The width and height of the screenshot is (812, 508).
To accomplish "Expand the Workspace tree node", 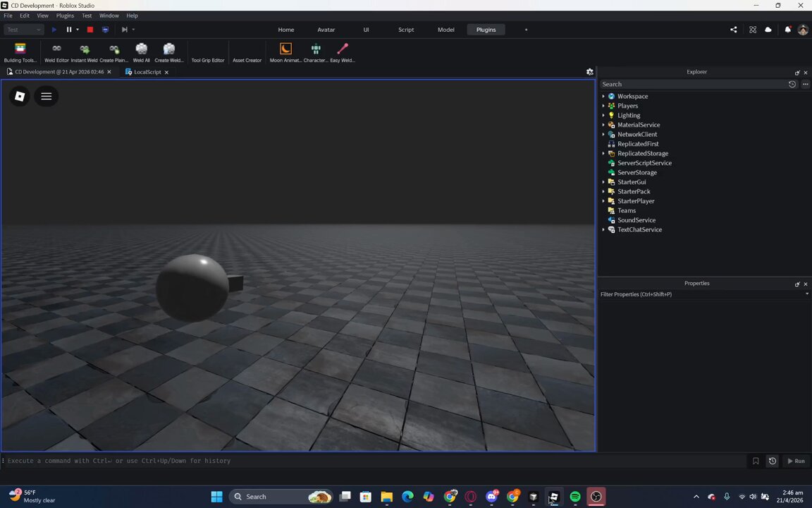I will (603, 97).
